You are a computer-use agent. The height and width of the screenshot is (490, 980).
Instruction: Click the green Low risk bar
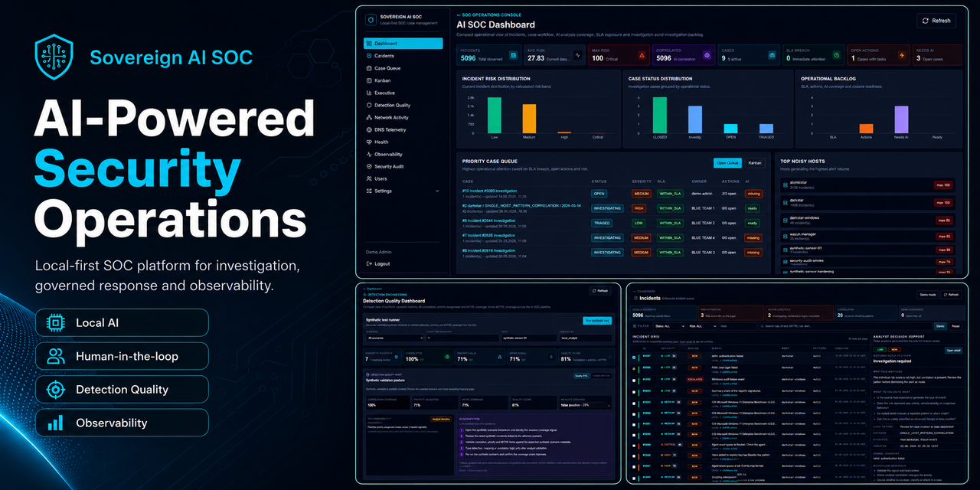495,115
